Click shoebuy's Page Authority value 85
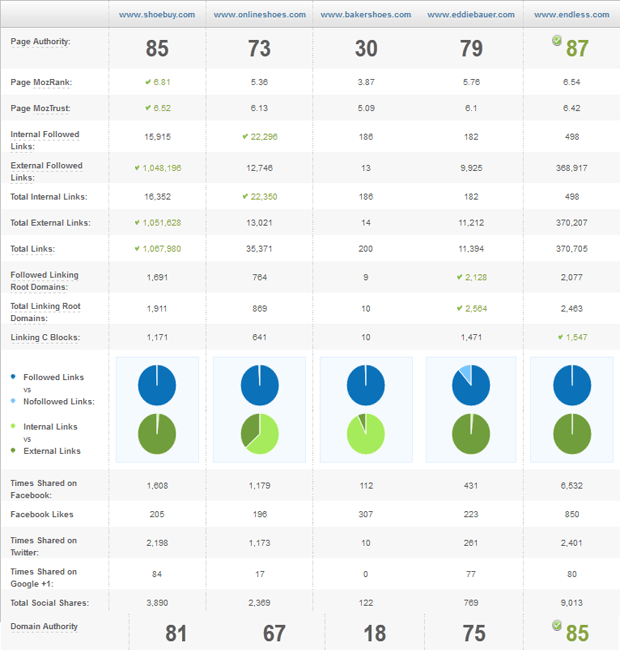 coord(157,49)
